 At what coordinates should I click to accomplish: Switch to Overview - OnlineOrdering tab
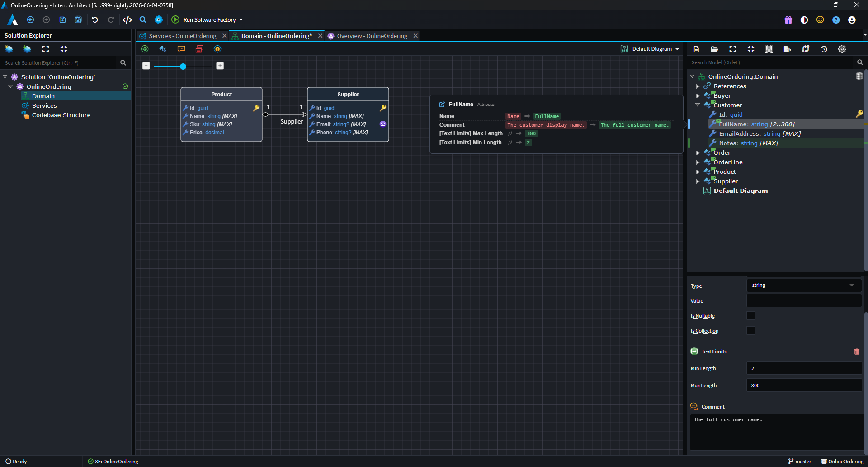pos(372,36)
